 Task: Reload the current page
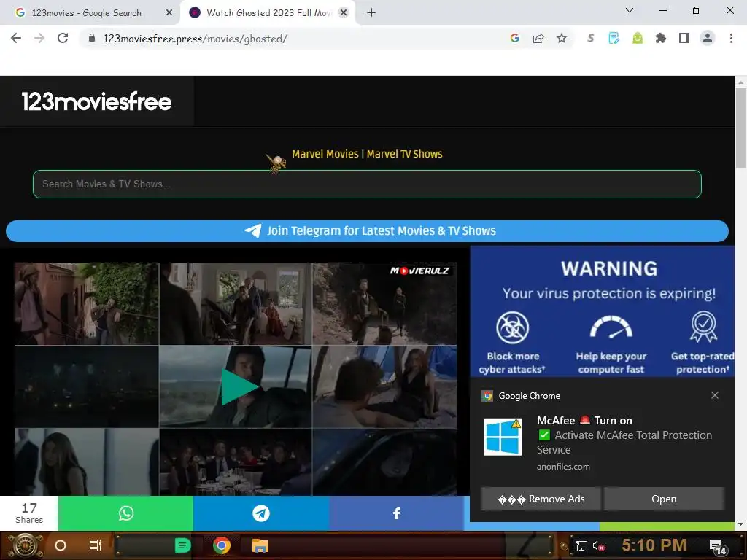tap(63, 38)
